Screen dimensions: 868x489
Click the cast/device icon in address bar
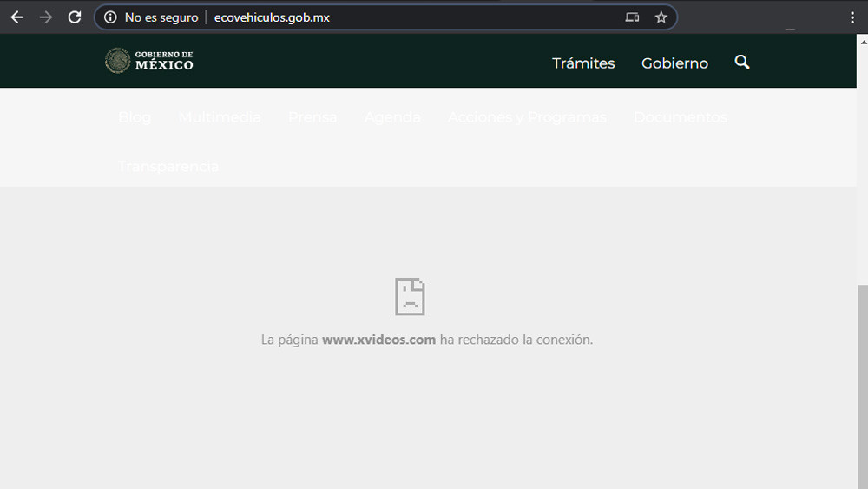tap(632, 17)
